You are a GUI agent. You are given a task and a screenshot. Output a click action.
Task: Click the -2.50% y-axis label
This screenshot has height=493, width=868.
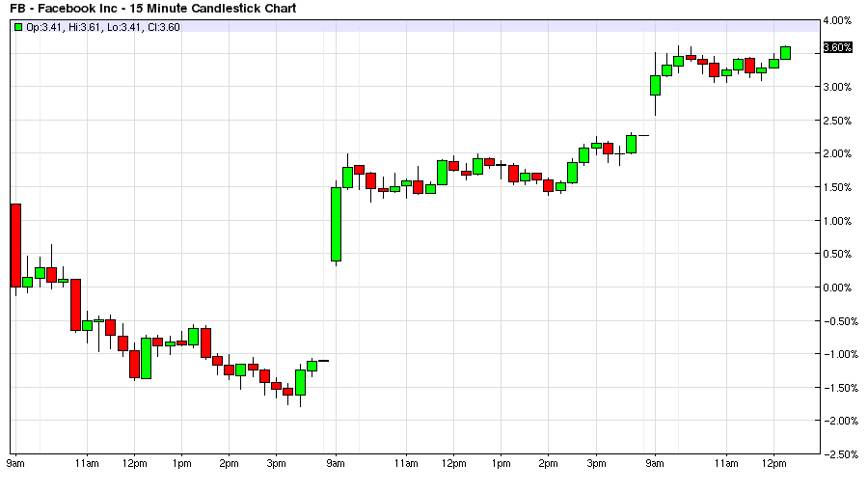(839, 454)
